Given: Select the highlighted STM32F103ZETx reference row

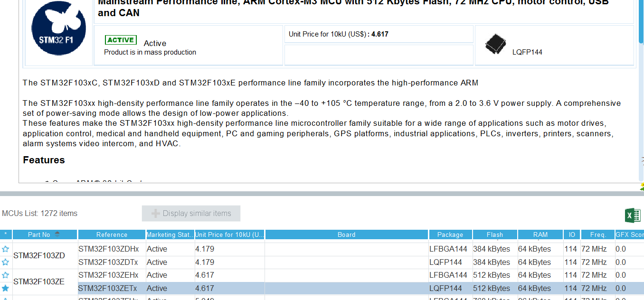Looking at the screenshot, I should (112, 288).
